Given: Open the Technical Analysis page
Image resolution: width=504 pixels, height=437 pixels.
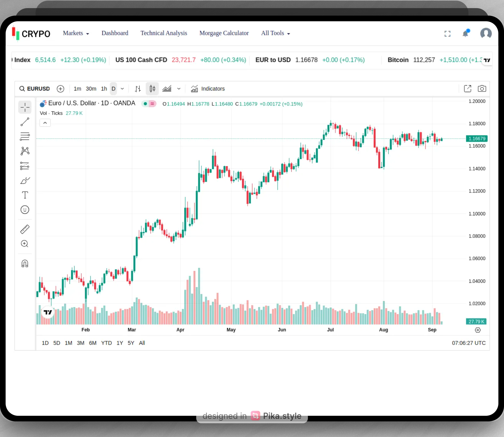Looking at the screenshot, I should tap(164, 33).
